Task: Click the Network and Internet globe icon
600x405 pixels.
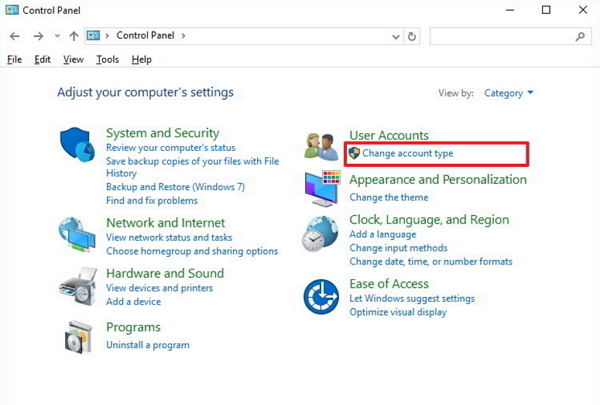Action: point(77,234)
